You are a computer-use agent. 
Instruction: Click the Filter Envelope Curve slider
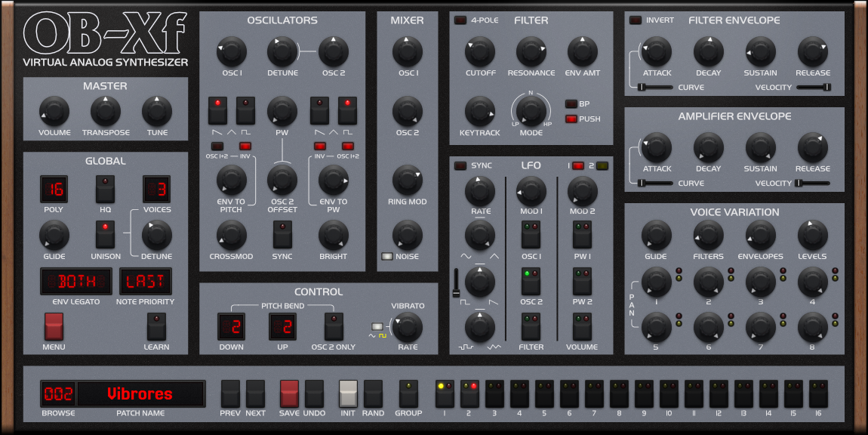tap(655, 87)
